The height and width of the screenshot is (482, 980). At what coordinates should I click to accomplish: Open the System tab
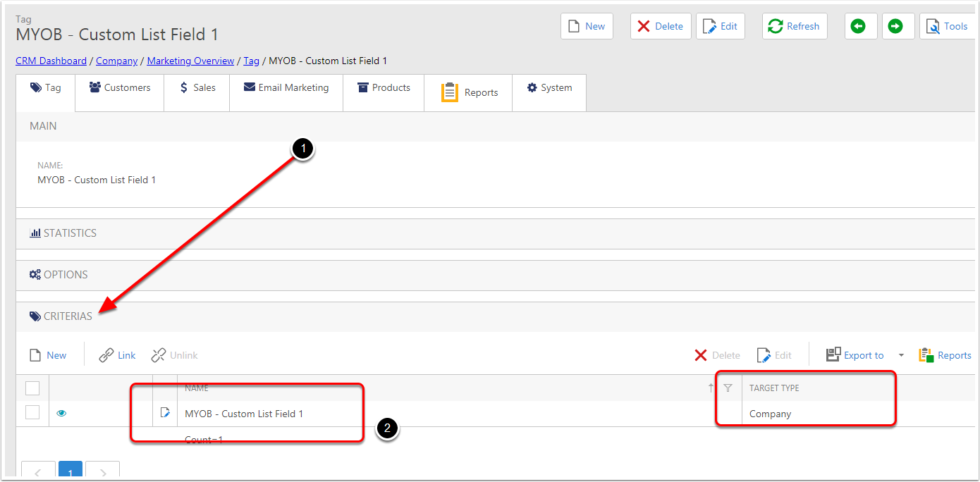[549, 92]
